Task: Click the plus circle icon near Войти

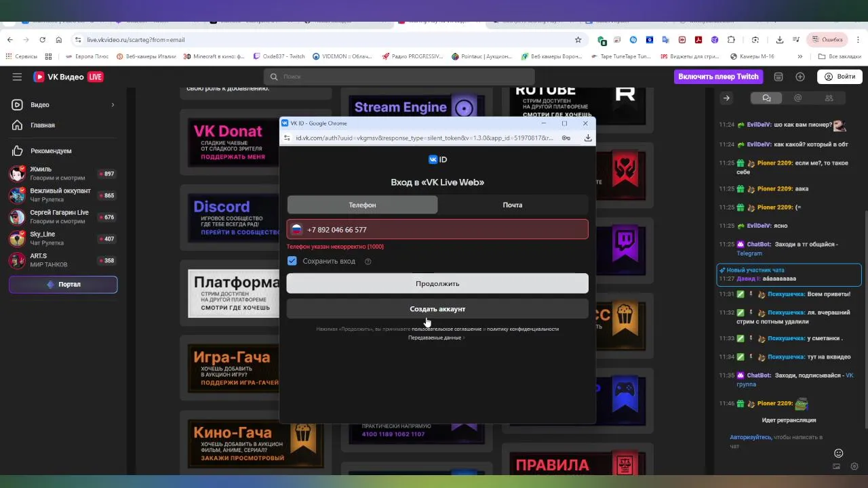Action: pyautogui.click(x=800, y=77)
